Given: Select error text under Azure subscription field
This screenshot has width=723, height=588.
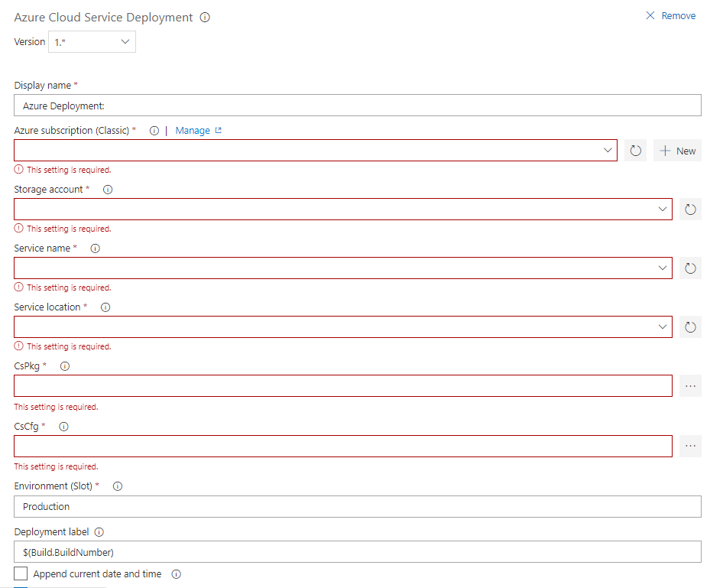Looking at the screenshot, I should pos(69,170).
